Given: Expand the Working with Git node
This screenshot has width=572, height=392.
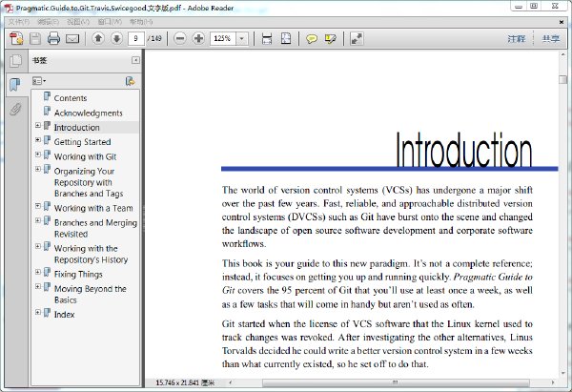Looking at the screenshot, I should 38,155.
